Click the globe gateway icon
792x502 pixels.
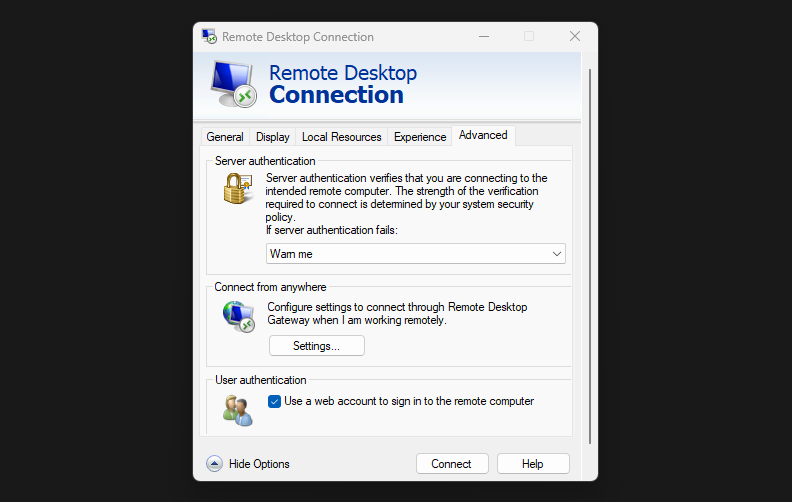coord(238,316)
